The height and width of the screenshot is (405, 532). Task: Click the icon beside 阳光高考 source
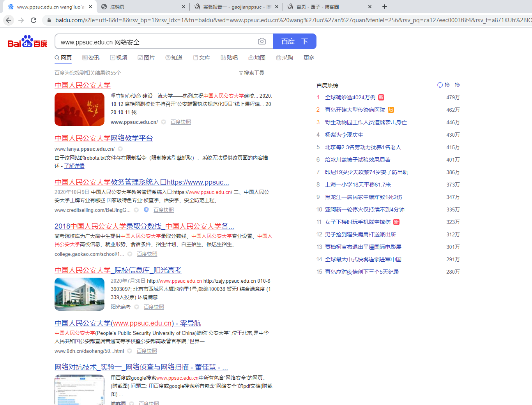137,307
